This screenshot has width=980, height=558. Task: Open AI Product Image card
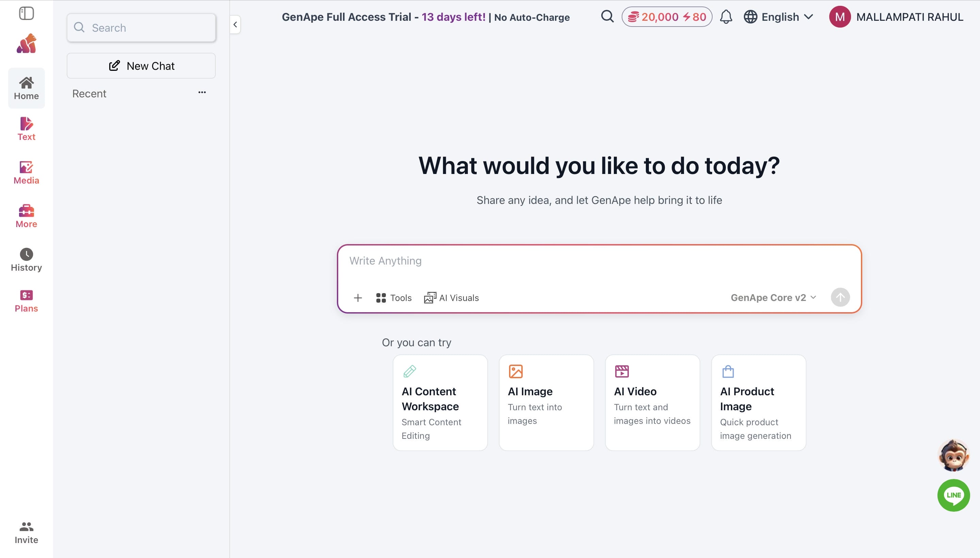point(758,403)
